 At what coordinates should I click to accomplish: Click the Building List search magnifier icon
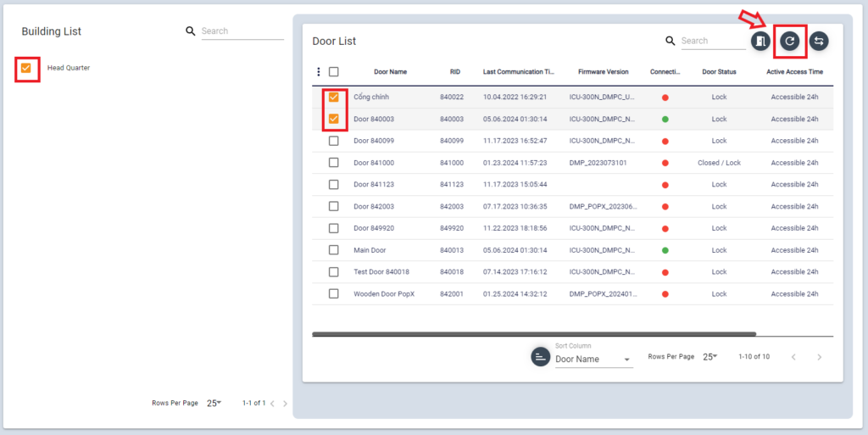point(191,31)
